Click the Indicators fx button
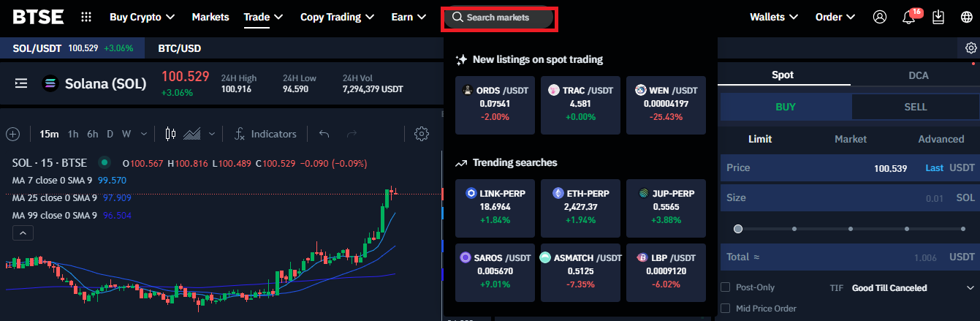This screenshot has height=321, width=980. (265, 134)
